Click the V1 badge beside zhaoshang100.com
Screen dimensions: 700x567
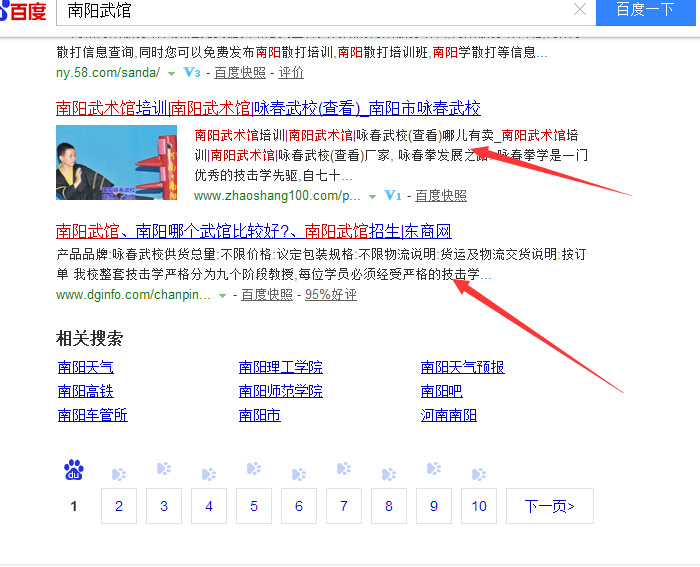392,196
